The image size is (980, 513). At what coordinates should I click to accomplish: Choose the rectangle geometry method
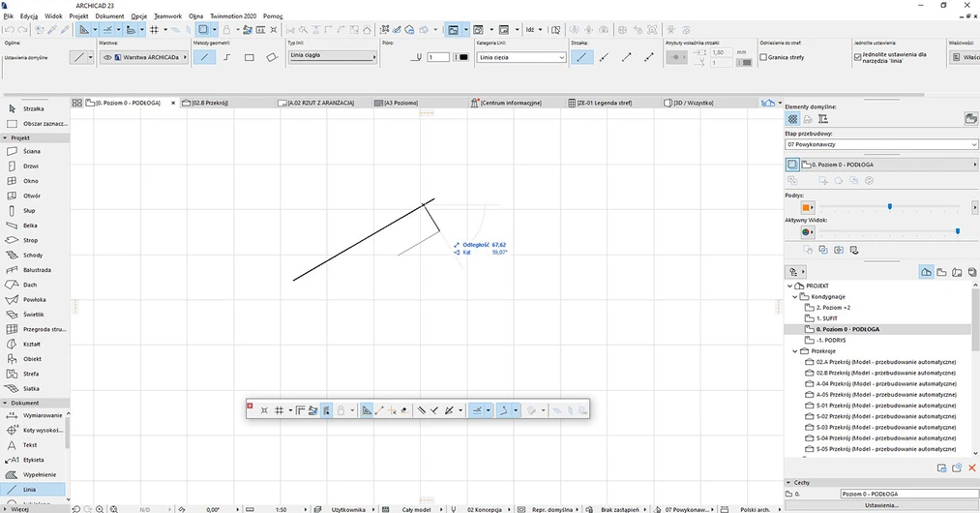point(249,57)
